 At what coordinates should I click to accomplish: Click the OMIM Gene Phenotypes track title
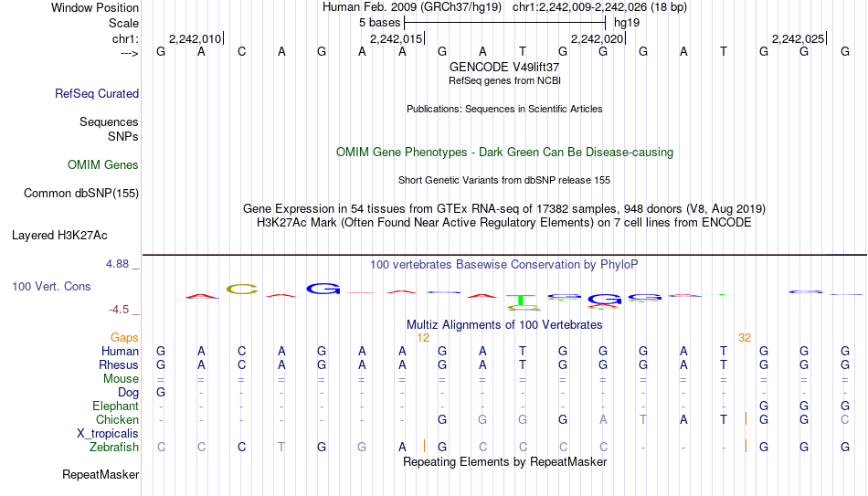pos(505,153)
